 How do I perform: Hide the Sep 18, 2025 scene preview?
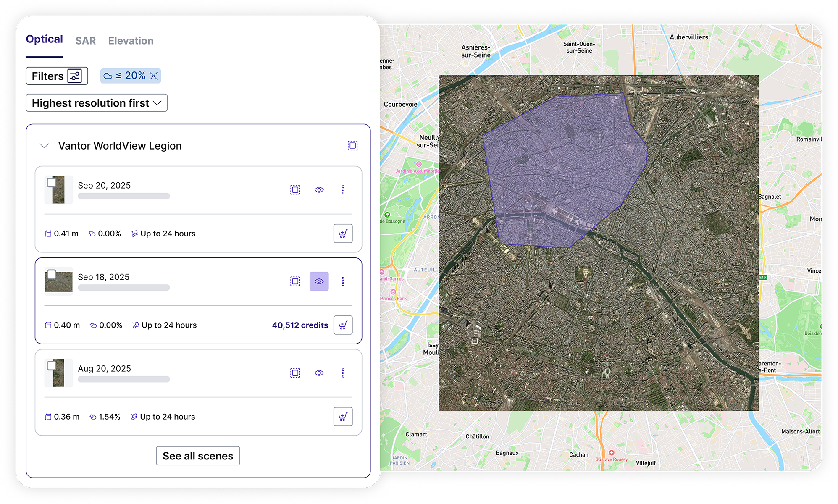(x=319, y=281)
